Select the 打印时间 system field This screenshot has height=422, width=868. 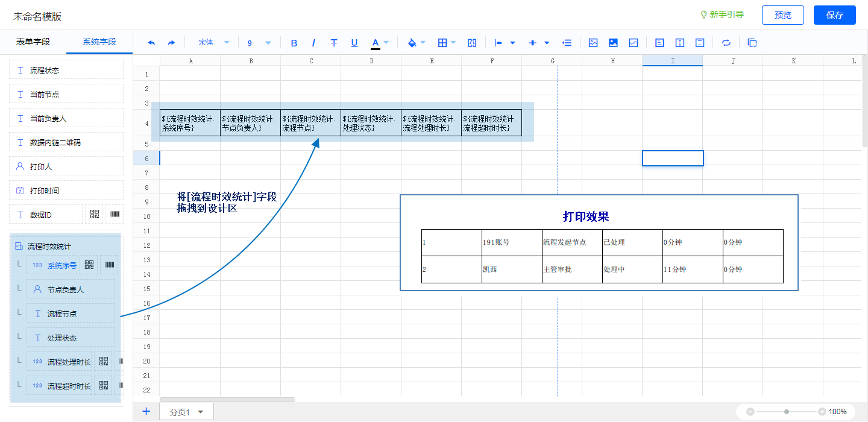tap(66, 191)
